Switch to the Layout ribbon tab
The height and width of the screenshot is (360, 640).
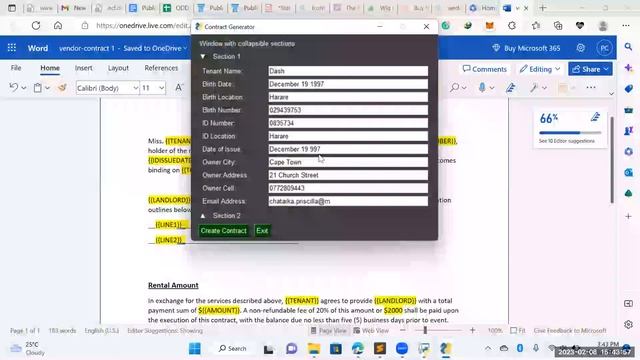coord(118,68)
